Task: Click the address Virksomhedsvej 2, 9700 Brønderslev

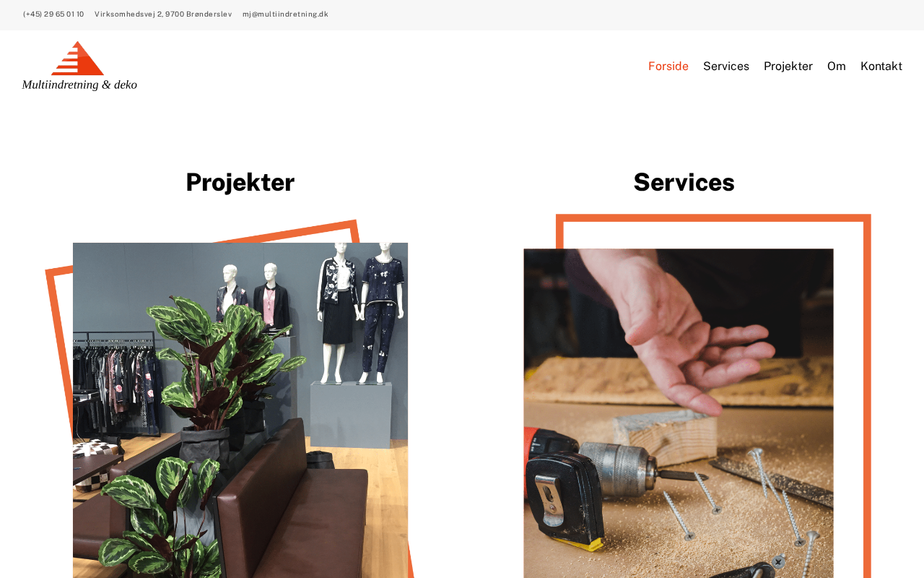Action: coord(163,14)
